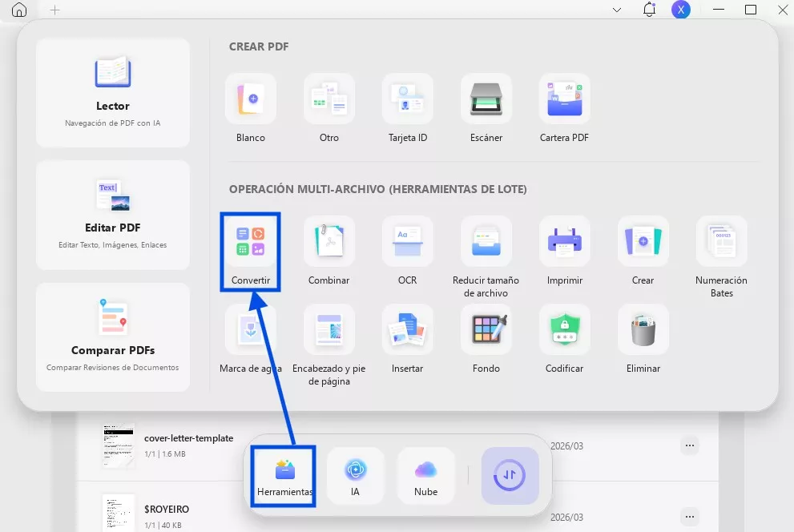Open the cover-letter-template file name

(x=189, y=438)
